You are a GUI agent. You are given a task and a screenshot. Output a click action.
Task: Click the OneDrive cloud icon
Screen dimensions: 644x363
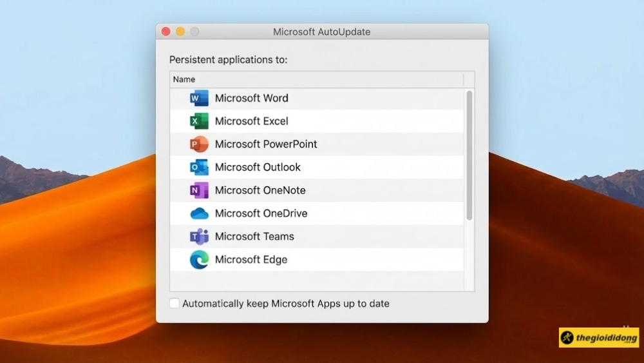coord(199,213)
